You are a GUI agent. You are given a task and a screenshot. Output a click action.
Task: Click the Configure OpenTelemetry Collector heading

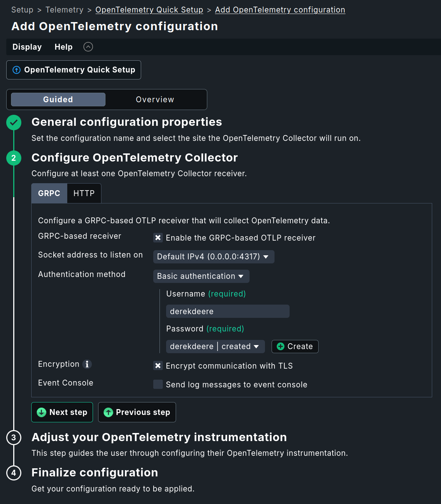tap(135, 157)
